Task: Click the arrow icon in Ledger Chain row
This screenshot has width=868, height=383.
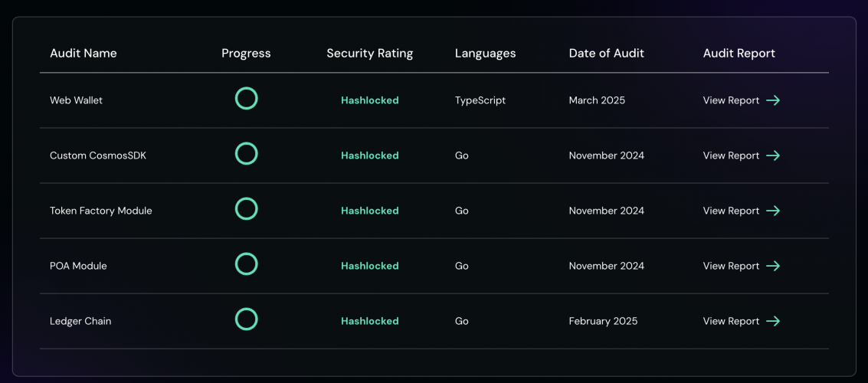Action: click(773, 322)
